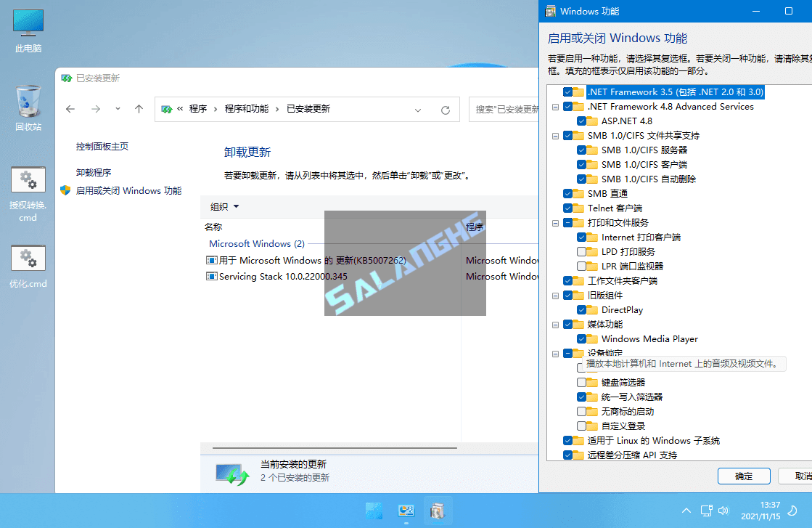The width and height of the screenshot is (812, 528).
Task: Uncheck SMB 1.0/CIFS 自动删除
Action: (x=581, y=179)
